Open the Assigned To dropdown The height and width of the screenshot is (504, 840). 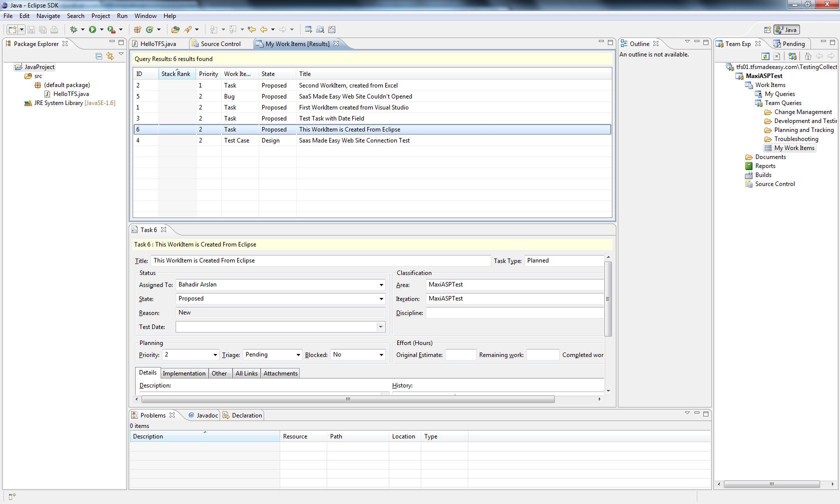click(381, 285)
